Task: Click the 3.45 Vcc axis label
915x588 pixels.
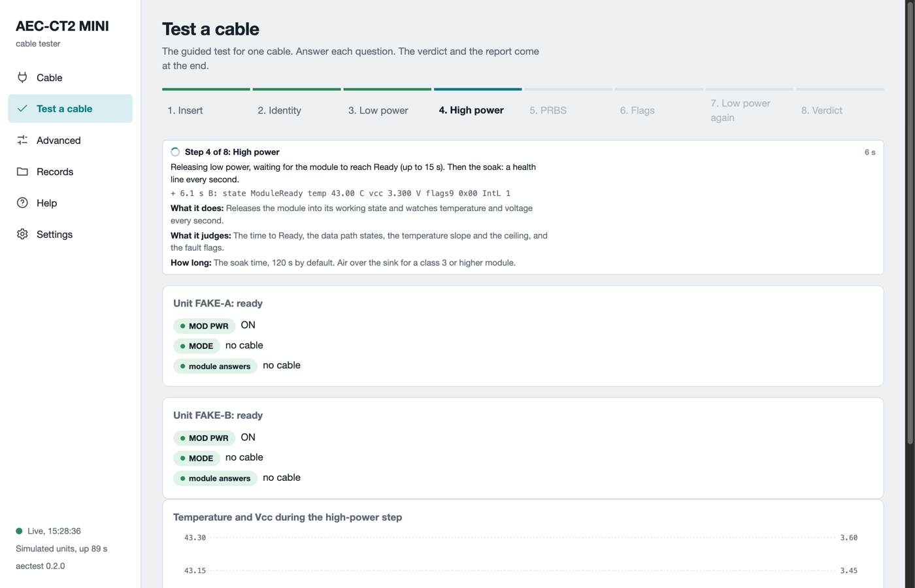Action: tap(849, 571)
